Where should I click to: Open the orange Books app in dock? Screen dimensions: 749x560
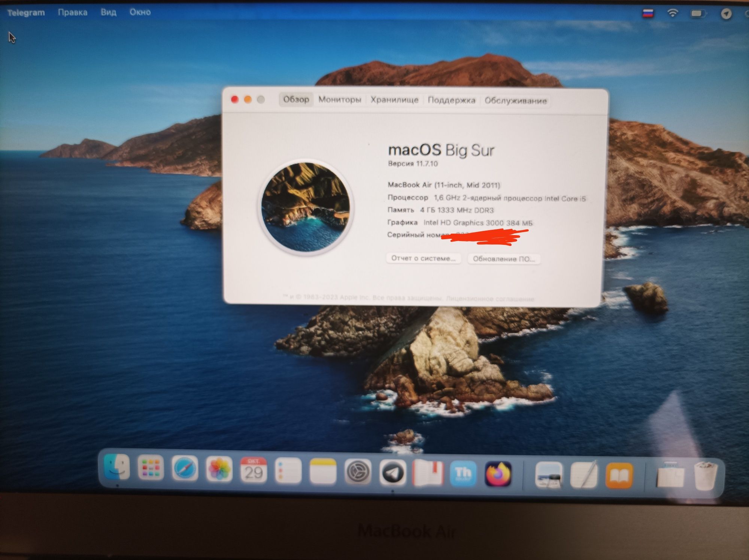coord(619,476)
